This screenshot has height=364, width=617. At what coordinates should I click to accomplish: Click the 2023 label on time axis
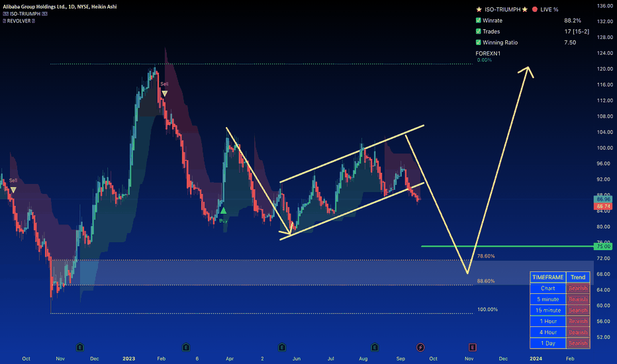[128, 359]
